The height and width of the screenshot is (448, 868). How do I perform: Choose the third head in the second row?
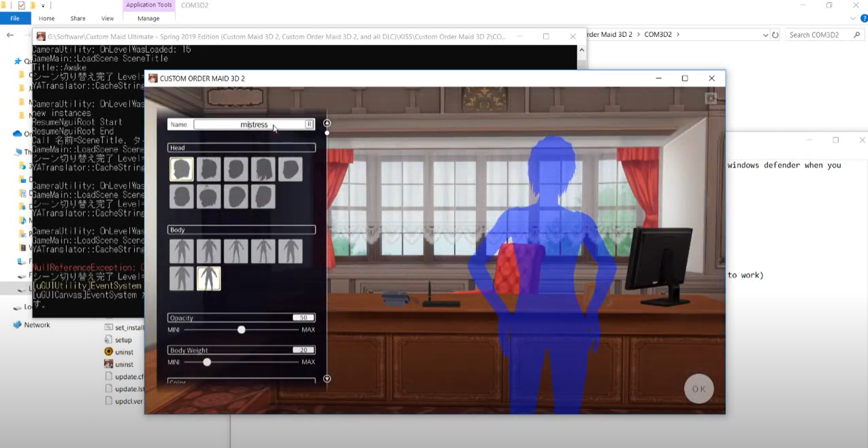pos(236,196)
